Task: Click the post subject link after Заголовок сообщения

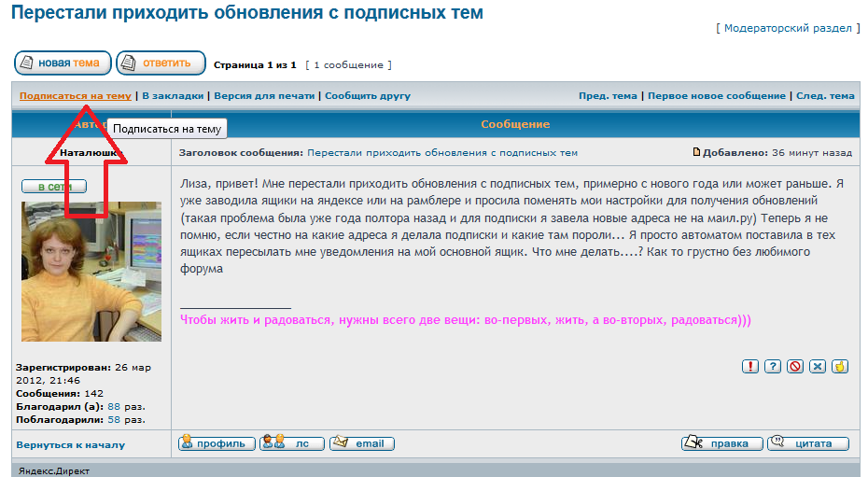Action: [442, 153]
